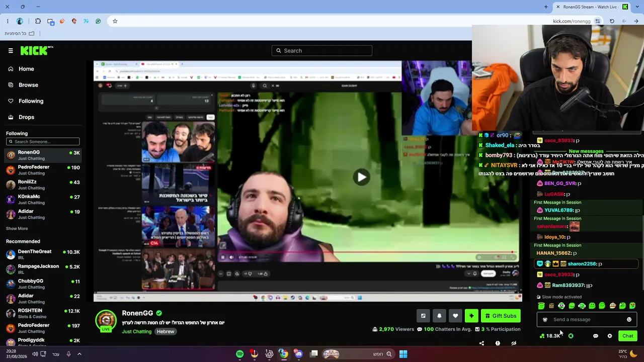Open the Following page
Viewport: 644px width, 362px height.
point(31,101)
